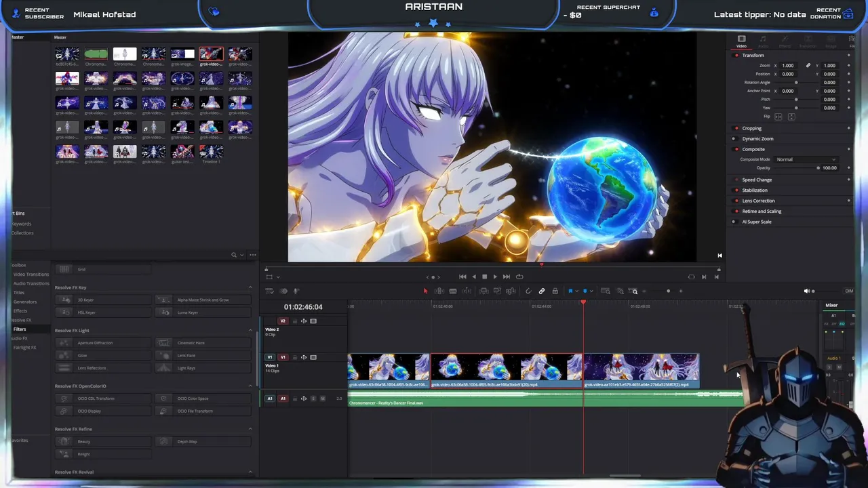
Task: Open the Composite Mode Normal dropdown
Action: coord(806,159)
